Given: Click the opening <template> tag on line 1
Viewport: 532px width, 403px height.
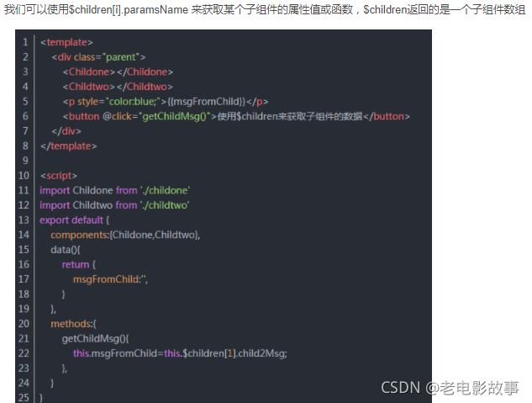Looking at the screenshot, I should pyautogui.click(x=66, y=42).
